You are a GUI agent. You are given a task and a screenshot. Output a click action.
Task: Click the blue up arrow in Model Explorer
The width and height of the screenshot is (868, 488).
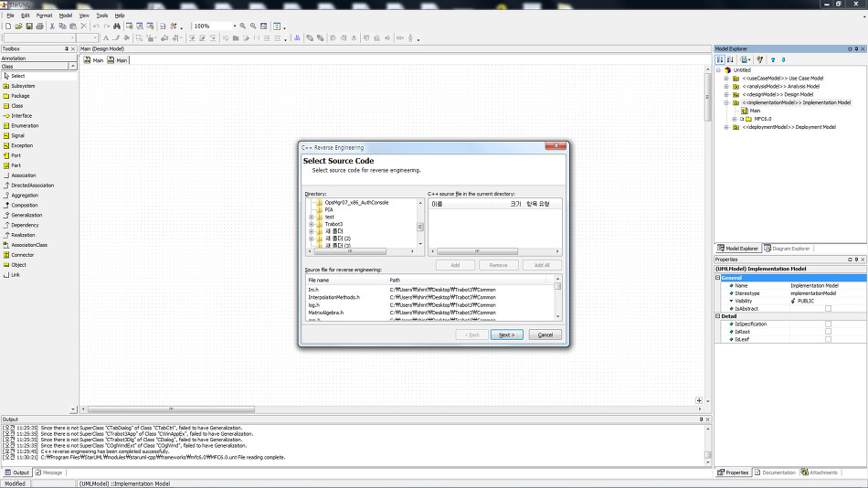point(773,59)
